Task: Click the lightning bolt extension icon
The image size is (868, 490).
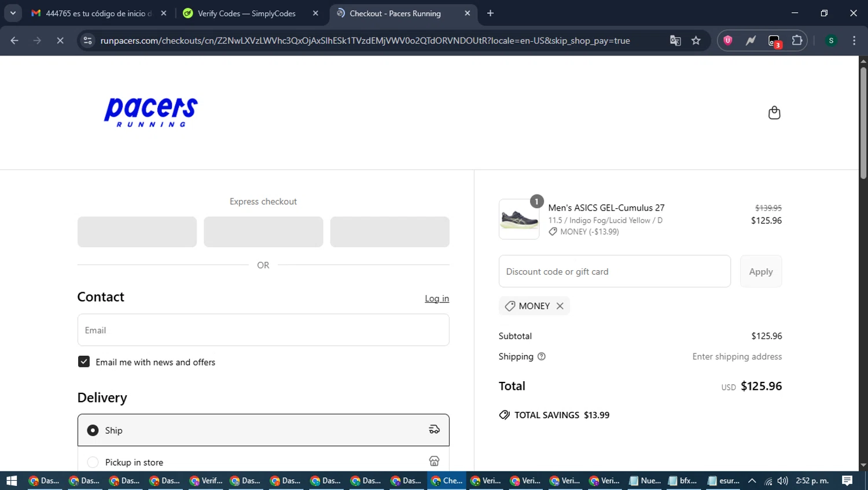Action: [x=751, y=40]
